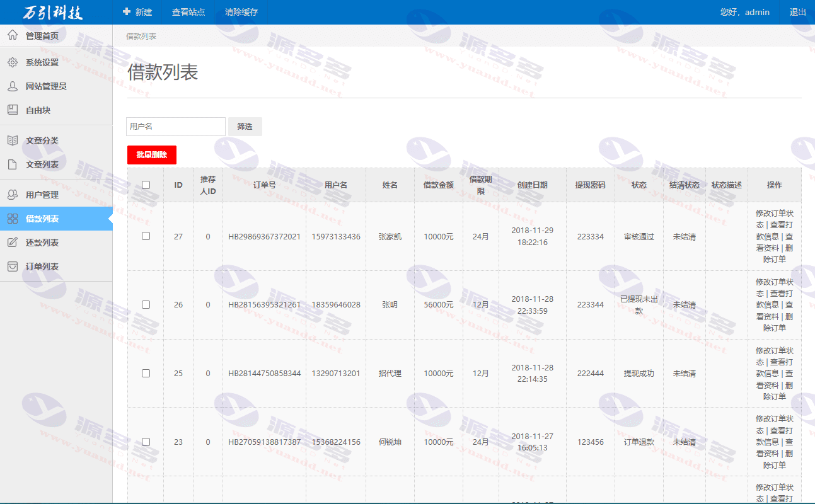Toggle the select-all checkbox in table header

(146, 185)
